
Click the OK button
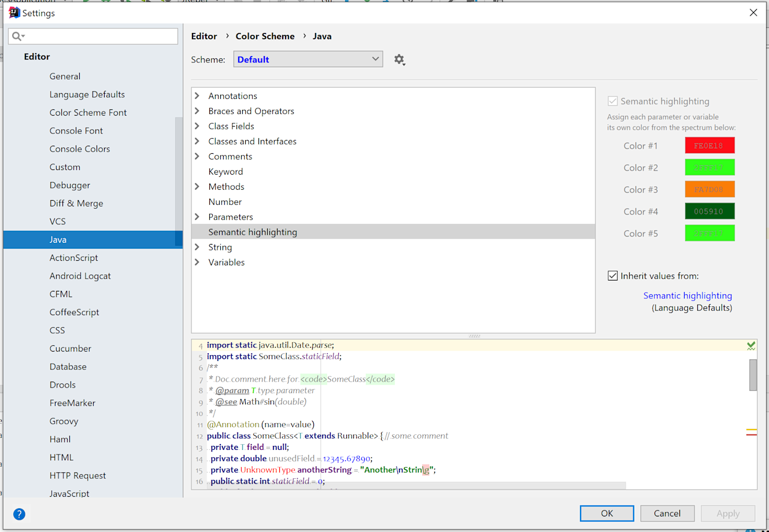click(607, 513)
